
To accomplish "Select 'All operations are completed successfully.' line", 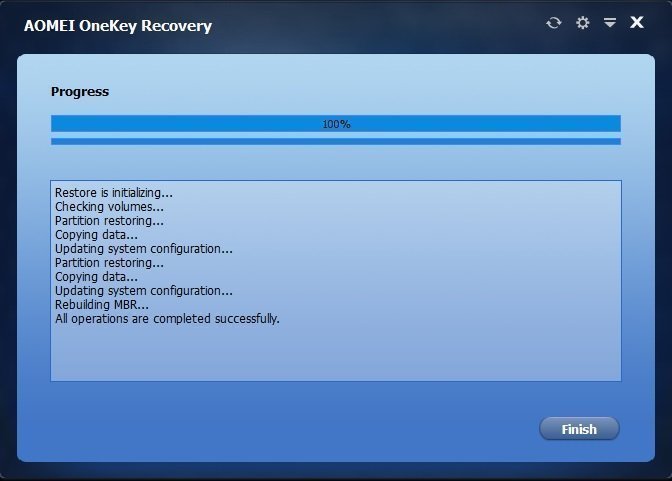I will (167, 319).
